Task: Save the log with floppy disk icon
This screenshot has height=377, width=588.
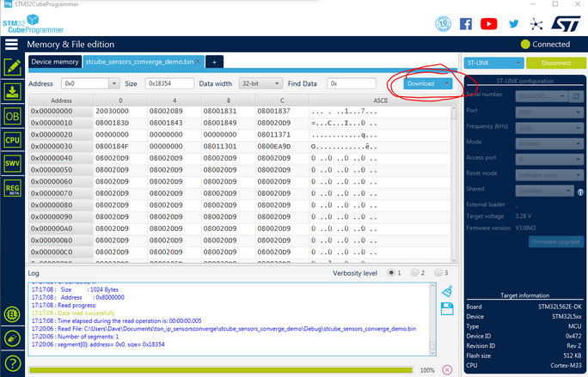Action: (447, 309)
